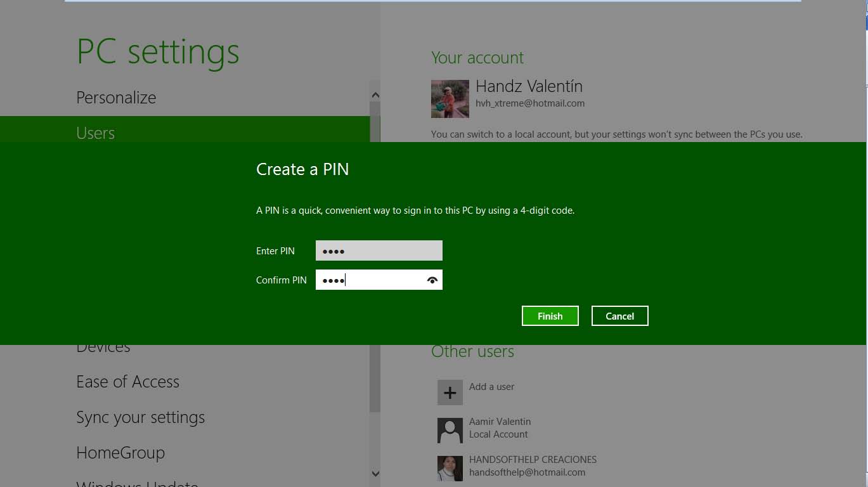Click the Add a user label
Screen dimensions: 868x487
pyautogui.click(x=491, y=386)
